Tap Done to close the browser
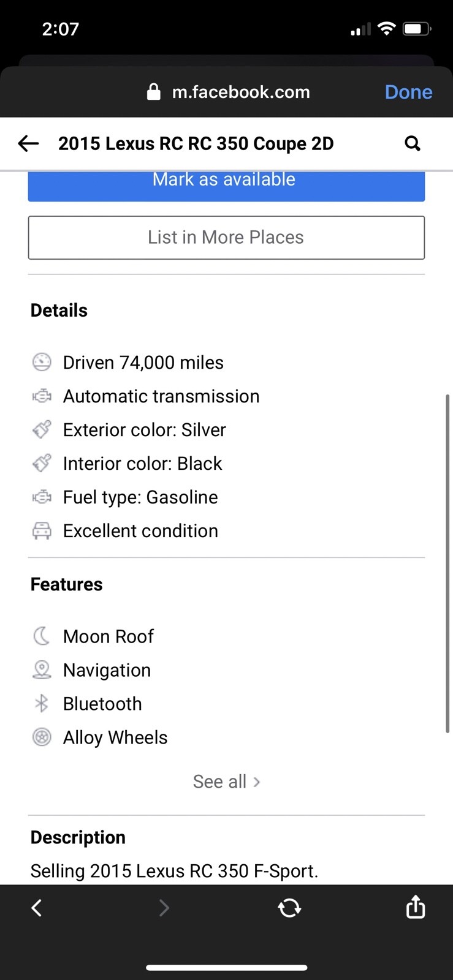The image size is (453, 980). (x=408, y=92)
